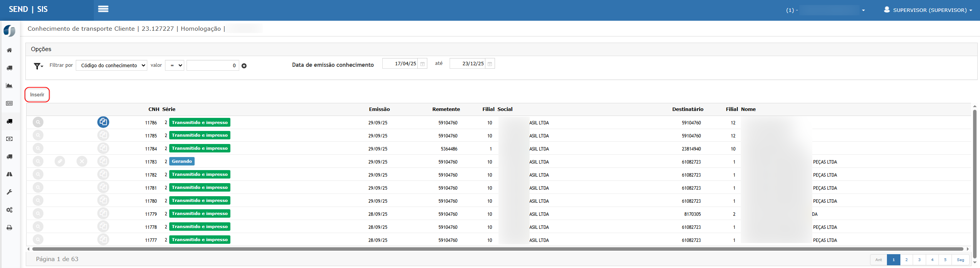Click the chart icon in sidebar
Viewport: 980px width, 268px height.
pos(10,86)
